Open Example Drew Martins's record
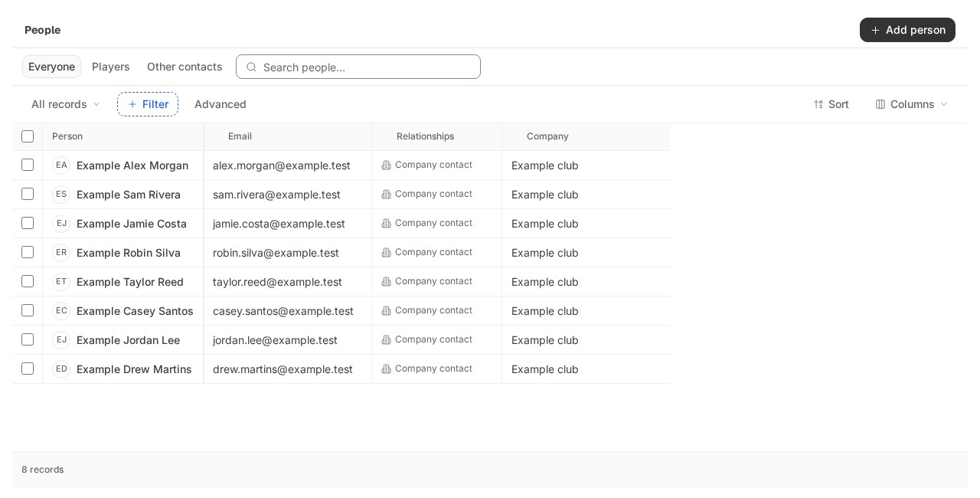980x498 pixels. click(x=134, y=369)
